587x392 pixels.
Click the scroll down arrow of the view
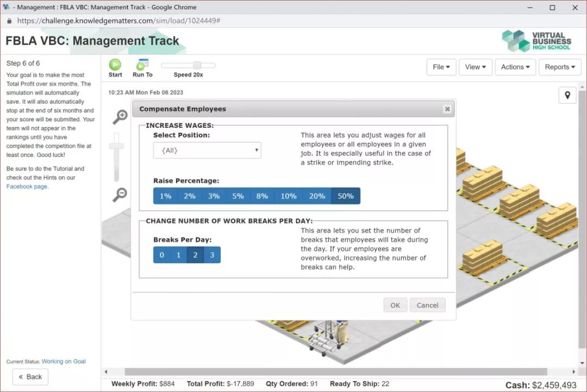coord(582,363)
